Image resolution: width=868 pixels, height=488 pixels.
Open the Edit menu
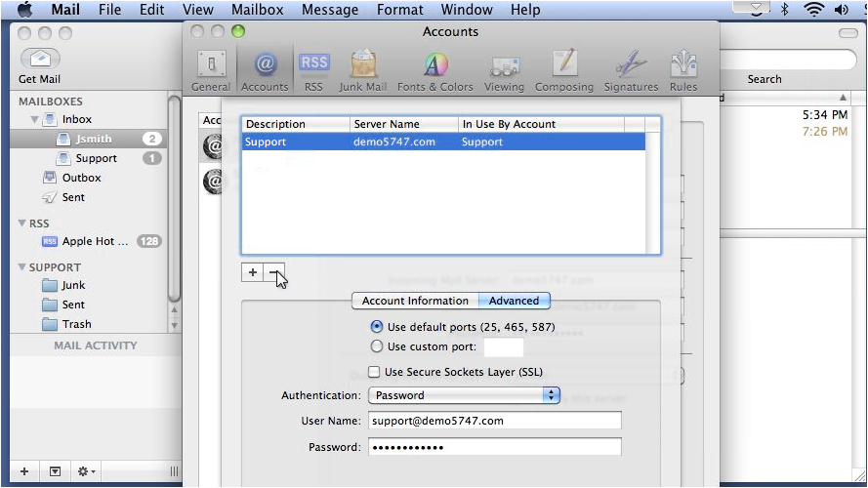pyautogui.click(x=151, y=10)
